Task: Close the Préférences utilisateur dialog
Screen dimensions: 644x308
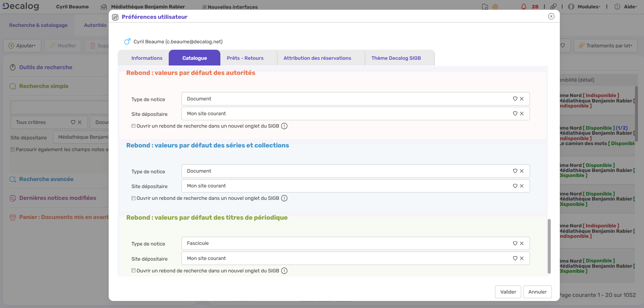Action: [x=551, y=16]
